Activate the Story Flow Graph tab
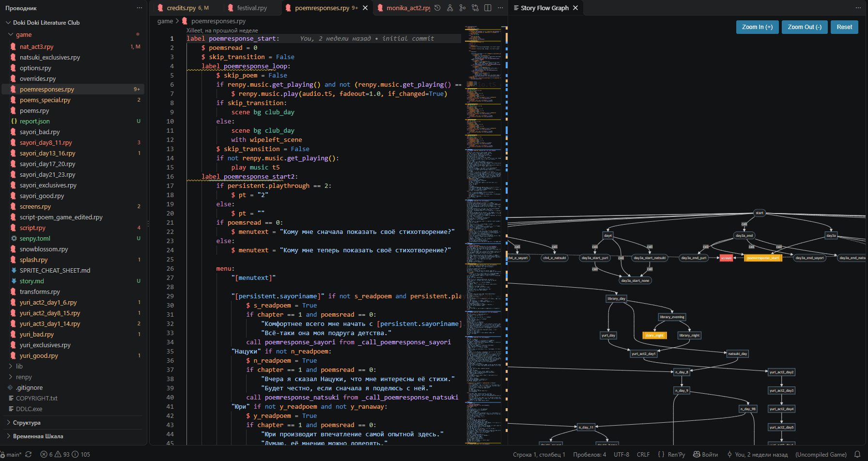This screenshot has width=868, height=461. 544,8
